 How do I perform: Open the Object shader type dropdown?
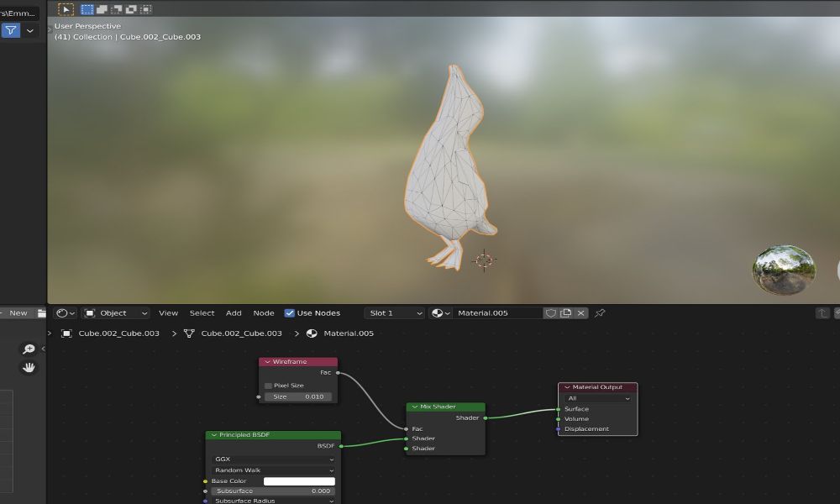pos(115,313)
